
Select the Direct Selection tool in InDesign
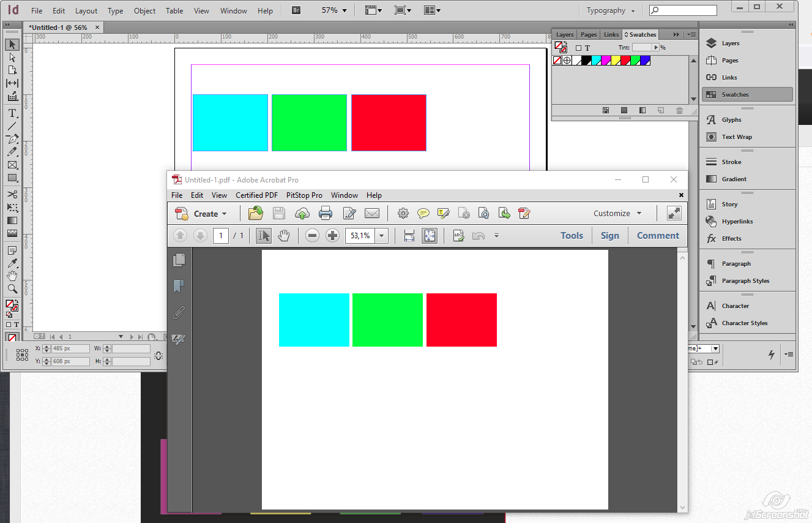(x=12, y=58)
